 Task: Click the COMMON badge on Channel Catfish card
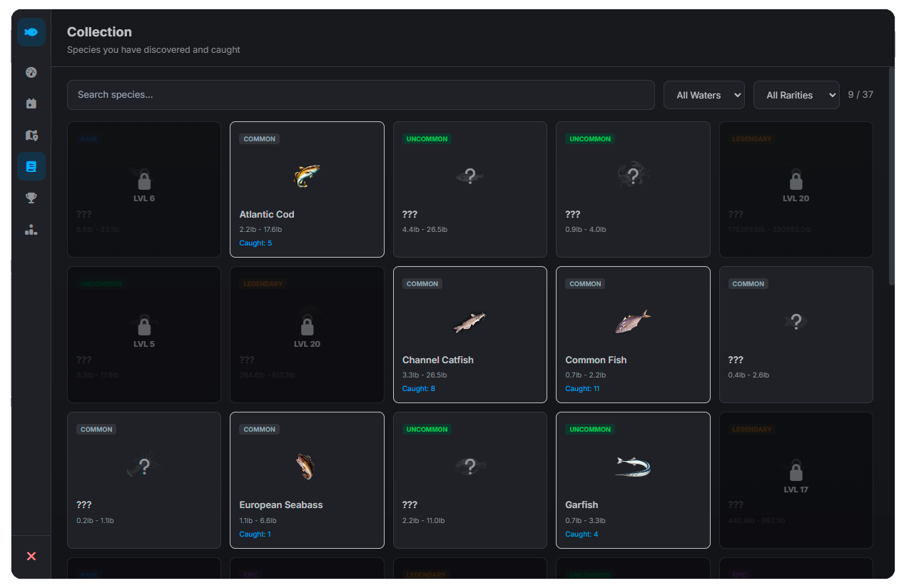click(422, 284)
